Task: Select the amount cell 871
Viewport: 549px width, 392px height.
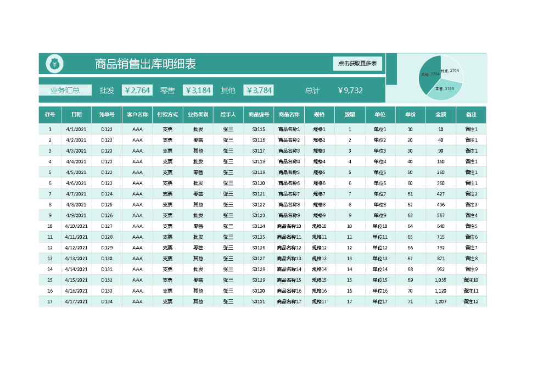Action: click(x=441, y=259)
